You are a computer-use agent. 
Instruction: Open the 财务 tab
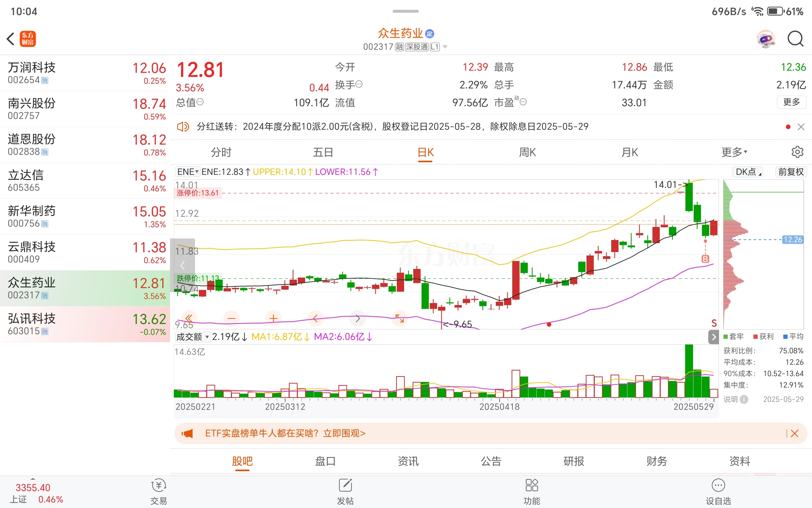tap(657, 461)
